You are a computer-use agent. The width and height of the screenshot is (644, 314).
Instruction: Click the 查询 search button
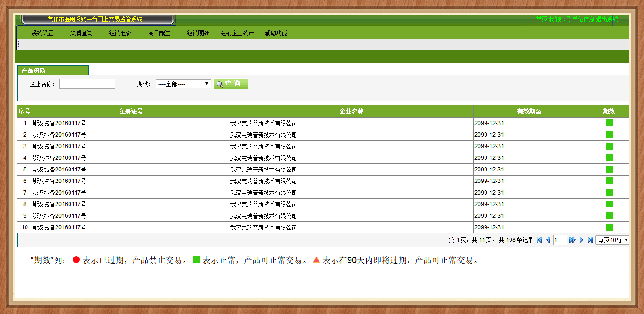230,84
